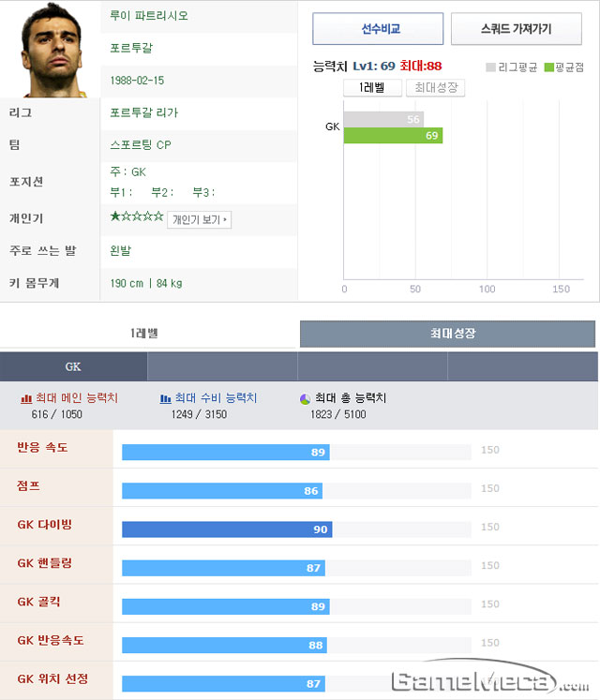
Task: Click the GK 다이빙 bar showing 90
Action: (227, 529)
